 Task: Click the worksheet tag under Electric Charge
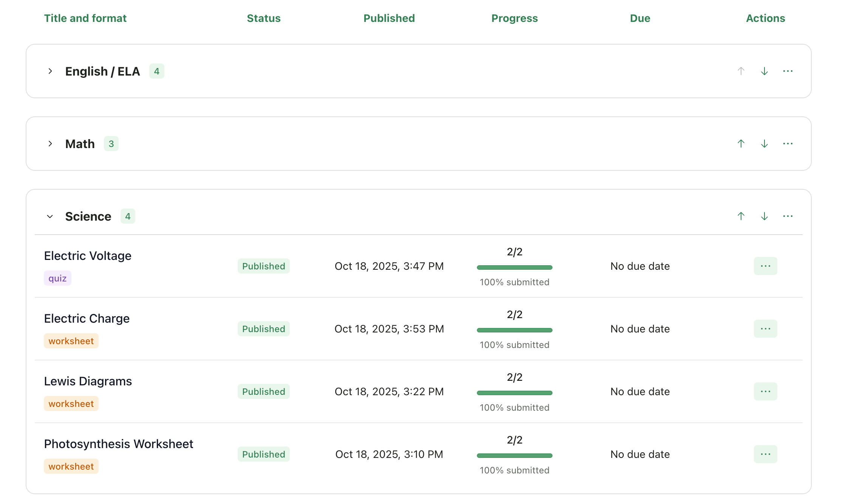pos(71,341)
